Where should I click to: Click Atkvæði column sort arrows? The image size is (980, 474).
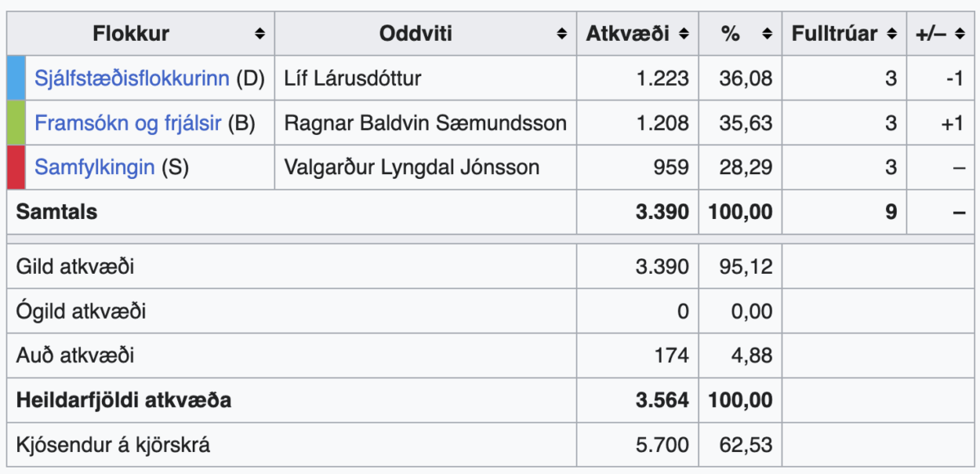pyautogui.click(x=684, y=34)
